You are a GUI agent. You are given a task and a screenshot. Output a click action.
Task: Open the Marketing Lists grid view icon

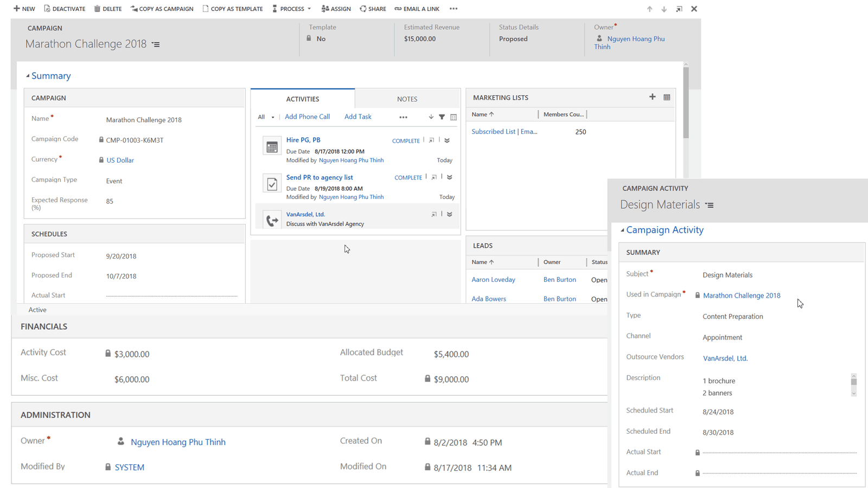pos(667,98)
